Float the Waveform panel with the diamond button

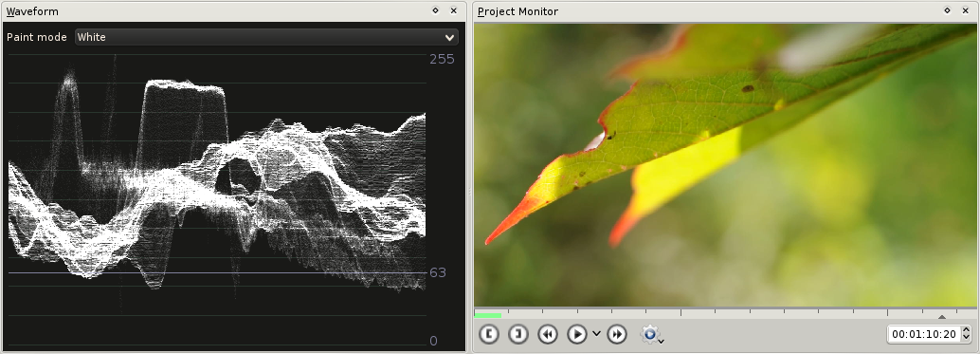tap(436, 10)
